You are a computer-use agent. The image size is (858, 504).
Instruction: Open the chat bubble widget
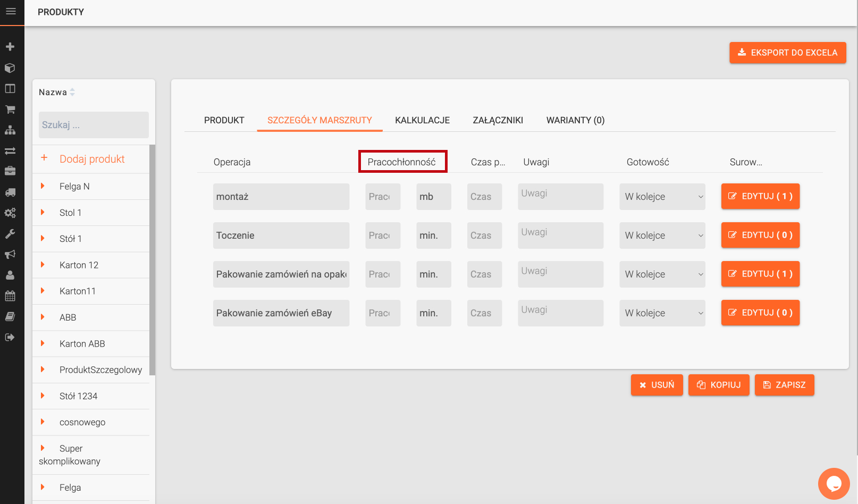[834, 484]
